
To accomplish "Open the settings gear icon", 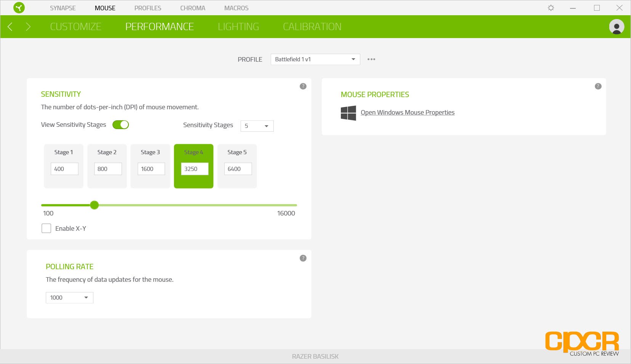I will (x=551, y=8).
